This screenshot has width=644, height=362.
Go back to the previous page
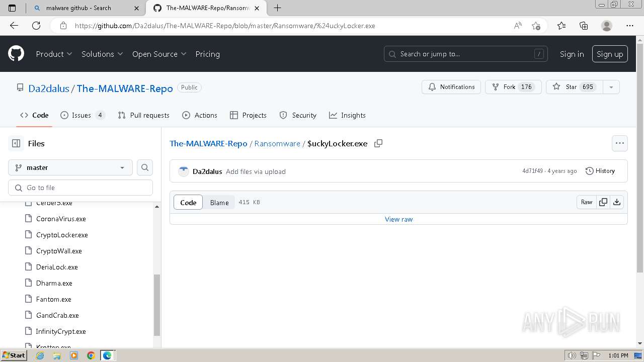pyautogui.click(x=14, y=26)
